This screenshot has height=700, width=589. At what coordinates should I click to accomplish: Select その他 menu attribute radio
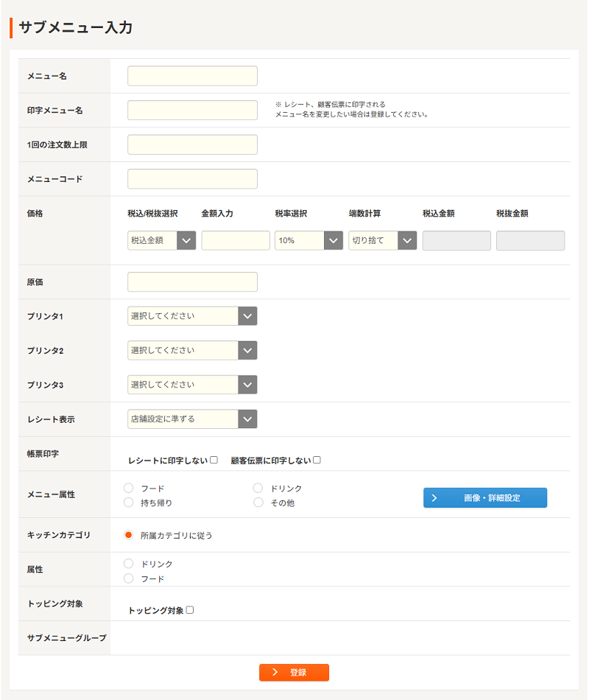pyautogui.click(x=258, y=503)
